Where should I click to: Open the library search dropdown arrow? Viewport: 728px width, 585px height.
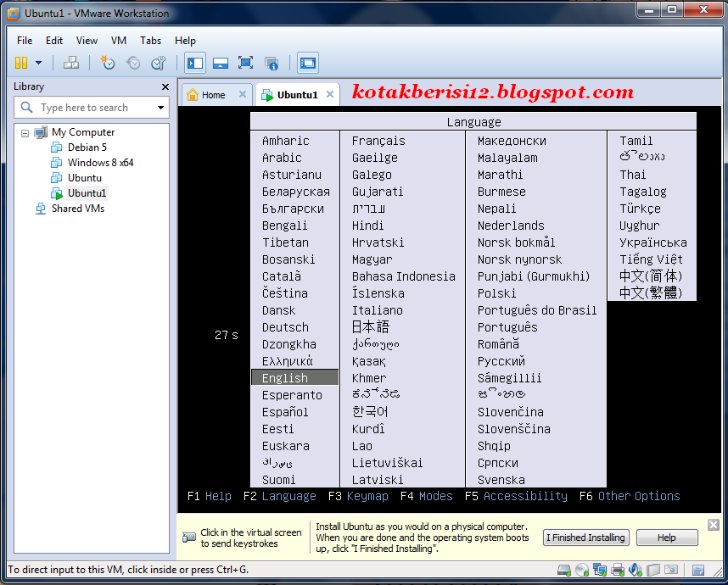point(160,108)
